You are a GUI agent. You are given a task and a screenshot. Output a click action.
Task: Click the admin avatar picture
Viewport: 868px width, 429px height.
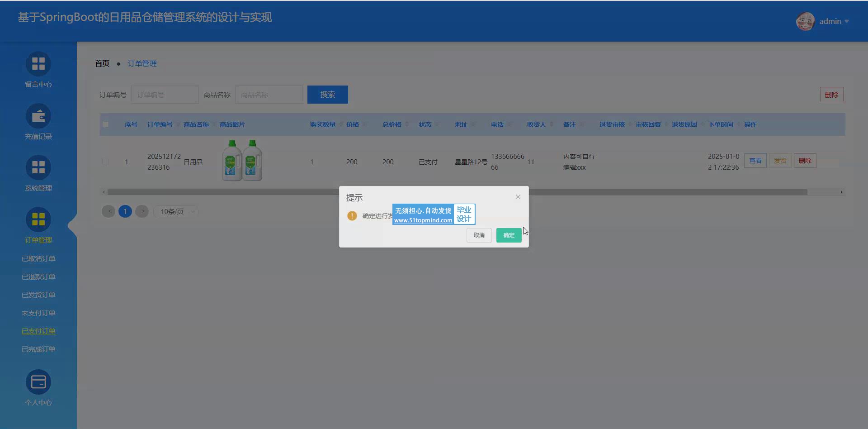[805, 21]
